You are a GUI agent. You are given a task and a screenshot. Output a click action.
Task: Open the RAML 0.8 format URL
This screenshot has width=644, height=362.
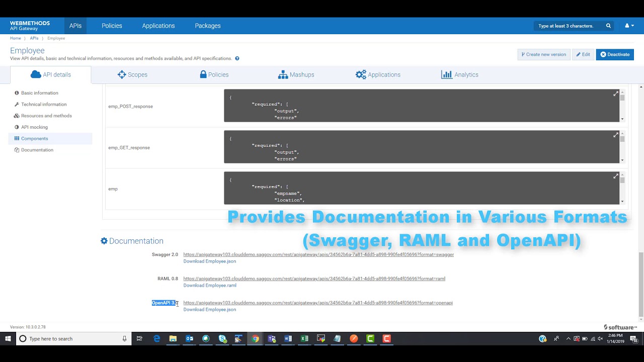pyautogui.click(x=314, y=279)
